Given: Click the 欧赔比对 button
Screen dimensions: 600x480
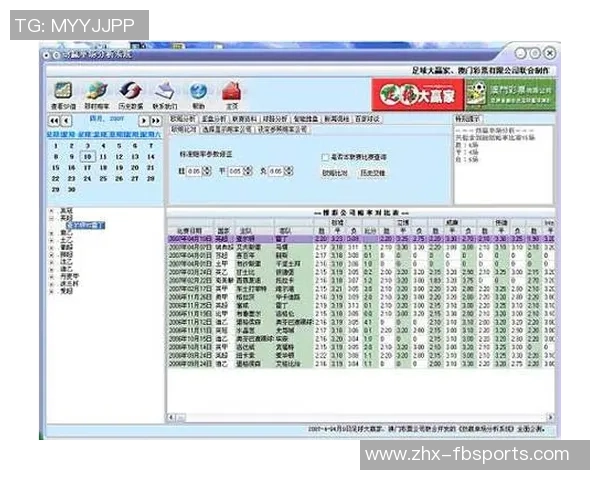Looking at the screenshot, I should pos(335,172).
